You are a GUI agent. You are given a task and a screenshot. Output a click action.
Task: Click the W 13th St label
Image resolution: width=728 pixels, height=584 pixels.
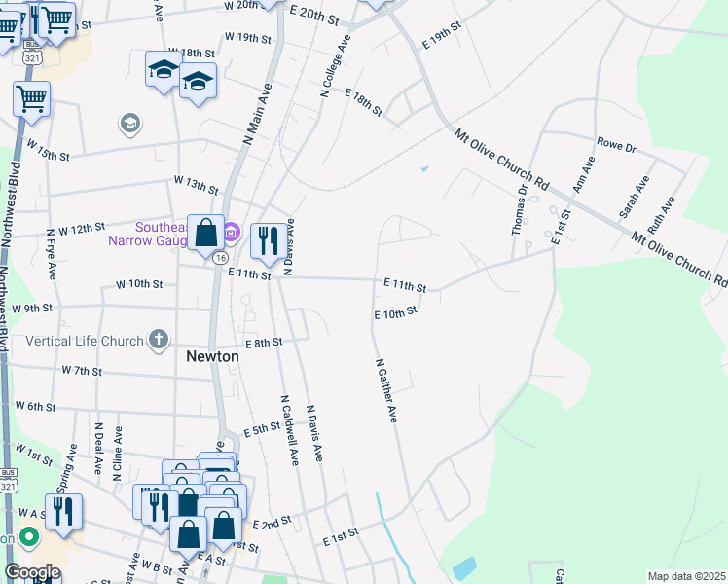(x=196, y=185)
